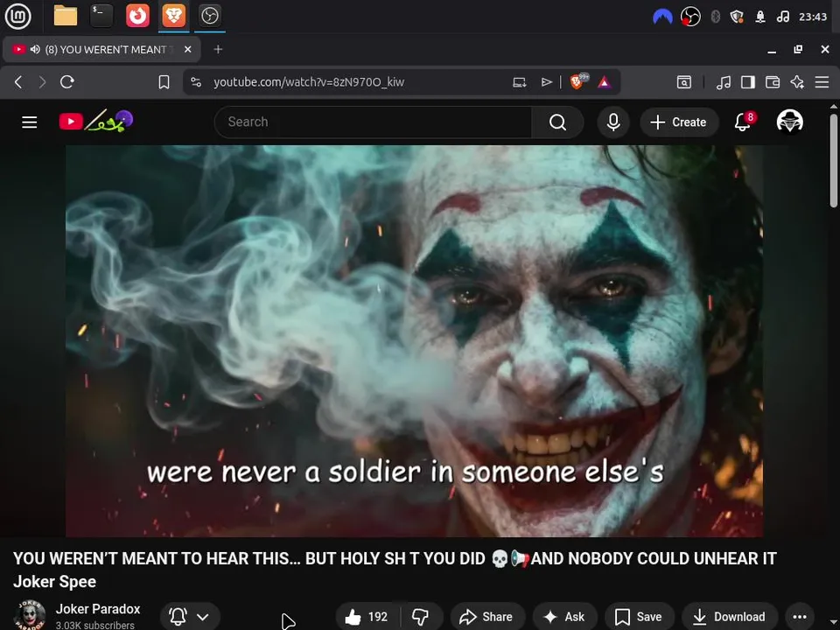Click the youtube.com URL address field
The image size is (840, 630).
(309, 82)
